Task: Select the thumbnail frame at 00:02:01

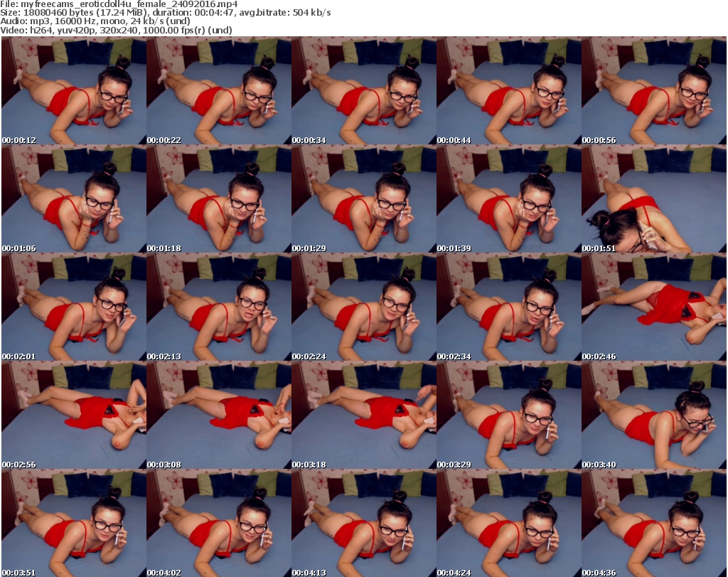Action: [x=74, y=307]
